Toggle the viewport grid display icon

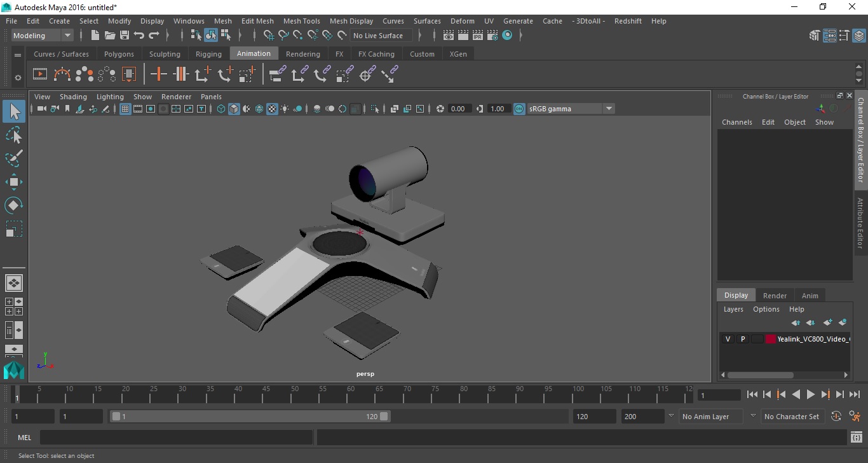tap(125, 109)
